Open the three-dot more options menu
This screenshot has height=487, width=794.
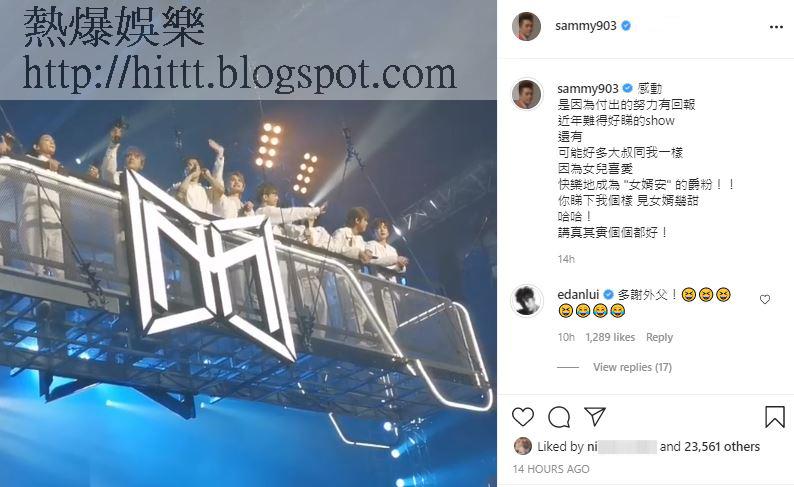point(776,27)
